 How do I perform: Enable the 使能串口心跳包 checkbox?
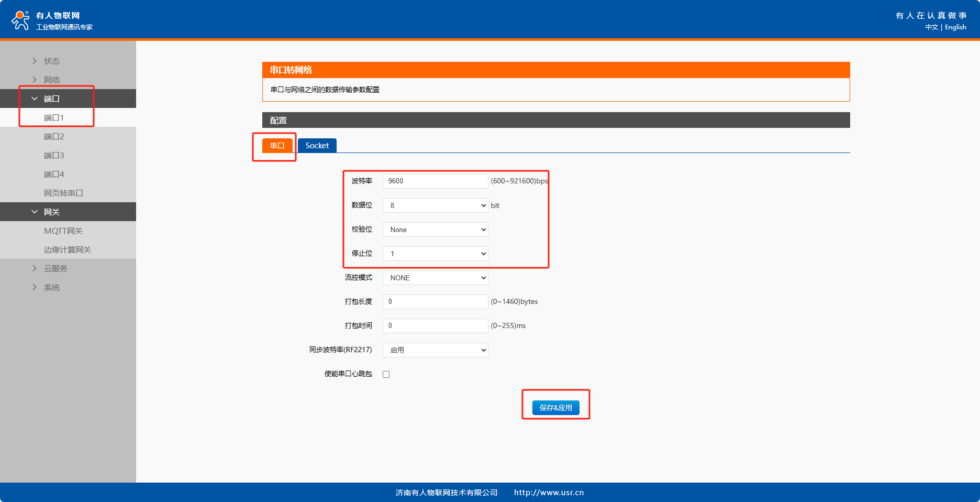tap(386, 374)
